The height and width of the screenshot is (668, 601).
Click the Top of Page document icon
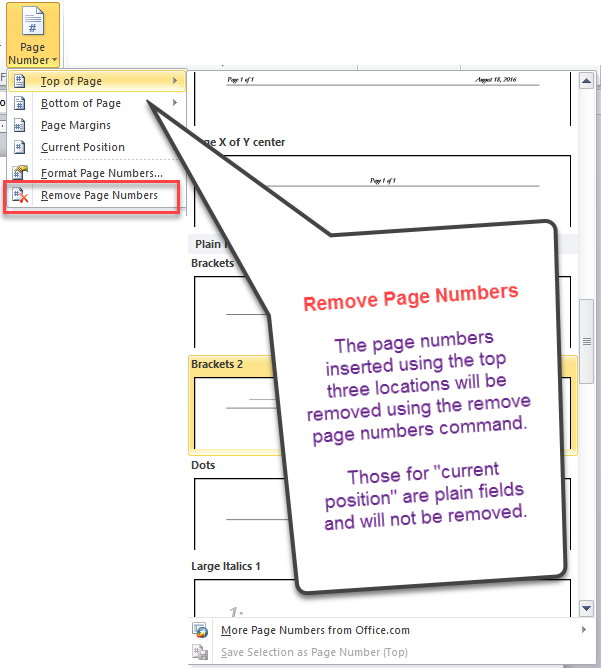pyautogui.click(x=20, y=81)
